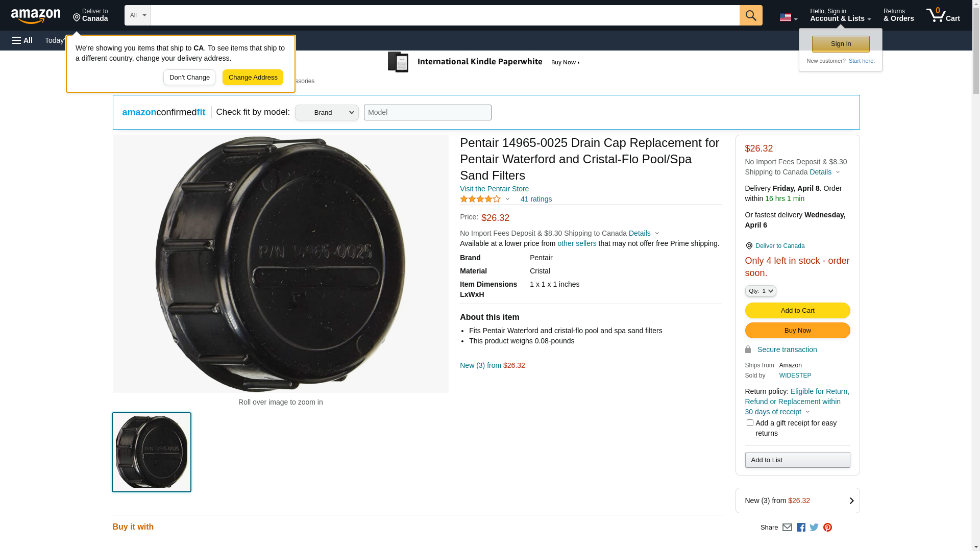Viewport: 980px width, 551px height.
Task: Share via email envelope icon
Action: (x=787, y=528)
